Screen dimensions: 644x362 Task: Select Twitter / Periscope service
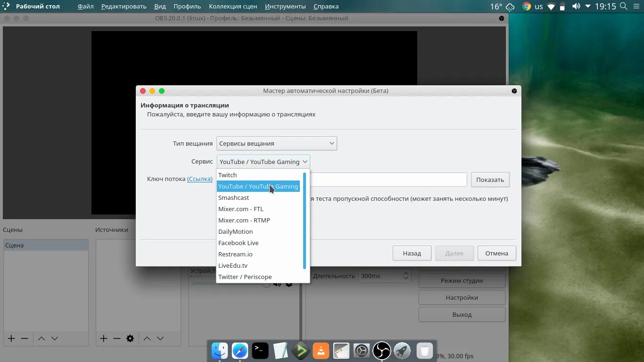pyautogui.click(x=258, y=277)
